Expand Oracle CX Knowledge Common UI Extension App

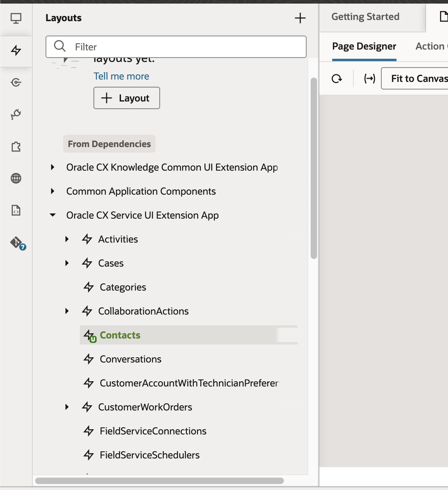(x=53, y=167)
